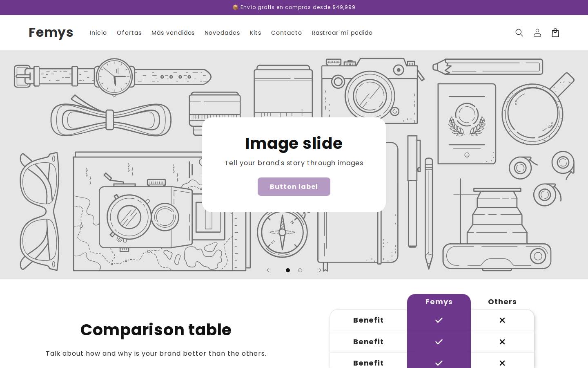Go to Más vendidos page

tap(173, 33)
